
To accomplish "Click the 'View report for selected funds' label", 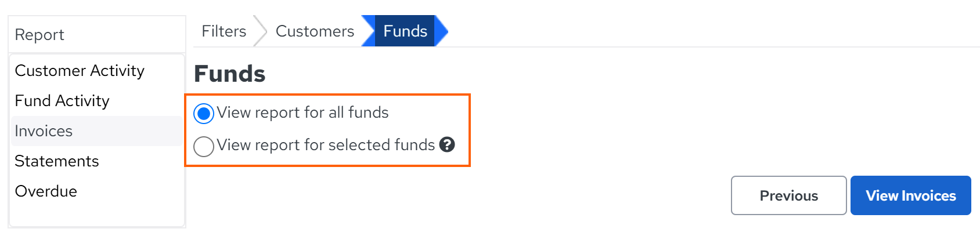I will [326, 145].
